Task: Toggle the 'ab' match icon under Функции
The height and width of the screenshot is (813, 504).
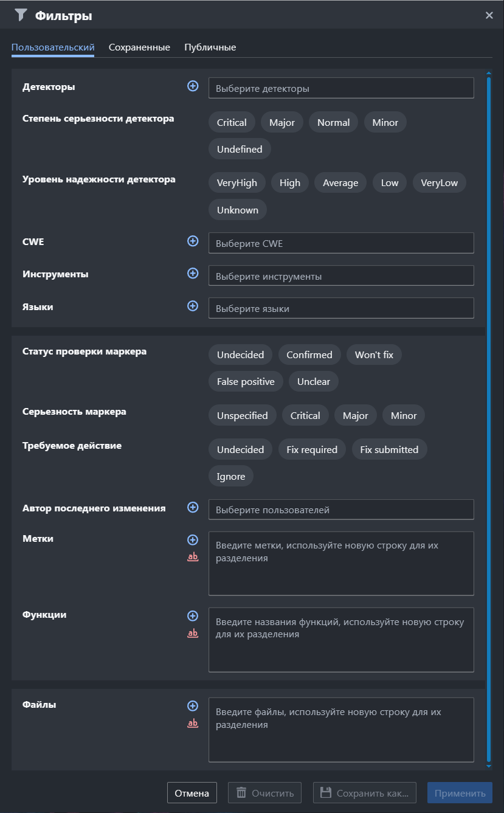Action: [x=193, y=633]
